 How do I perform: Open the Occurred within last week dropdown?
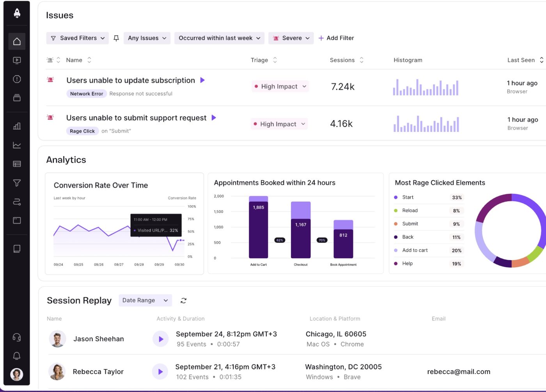pyautogui.click(x=219, y=38)
